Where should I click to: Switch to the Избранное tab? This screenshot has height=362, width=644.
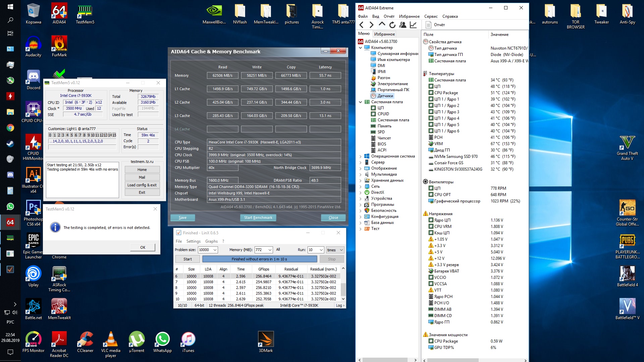[384, 34]
